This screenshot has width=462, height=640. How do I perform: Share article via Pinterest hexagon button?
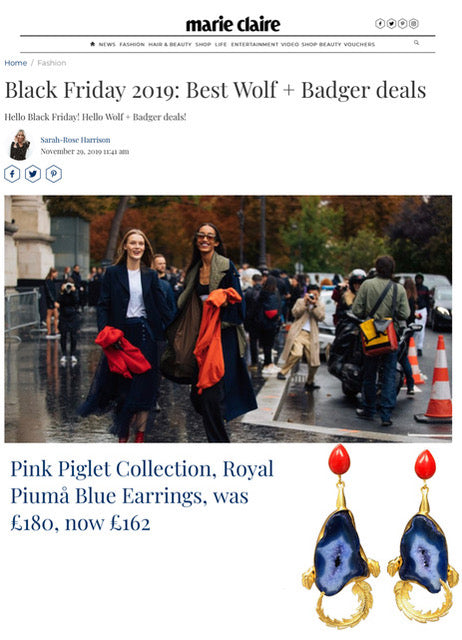pyautogui.click(x=54, y=174)
